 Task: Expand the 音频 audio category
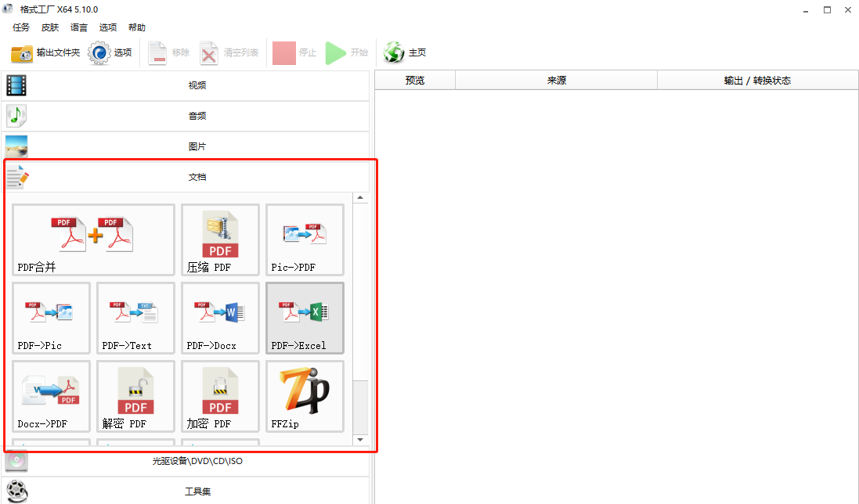pyautogui.click(x=197, y=116)
